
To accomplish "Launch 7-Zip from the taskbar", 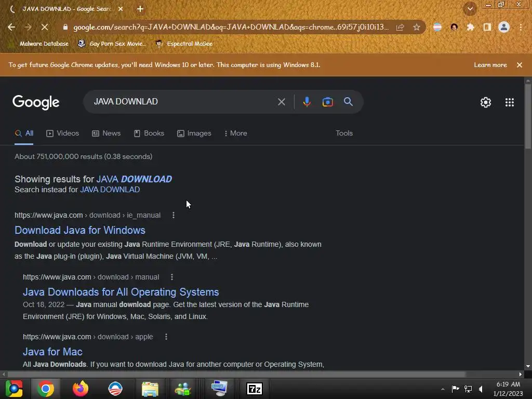I will (255, 389).
